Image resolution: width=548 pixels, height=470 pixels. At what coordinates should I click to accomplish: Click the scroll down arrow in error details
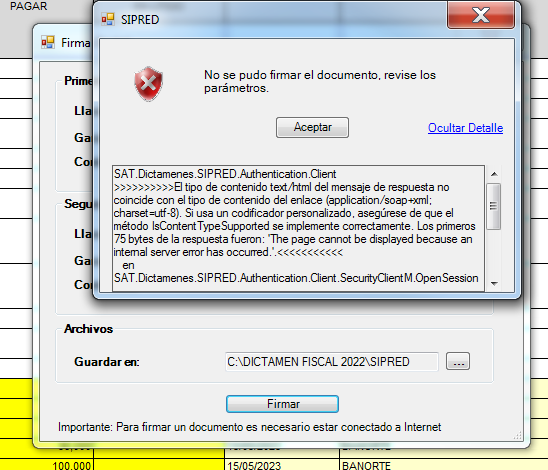pyautogui.click(x=494, y=283)
